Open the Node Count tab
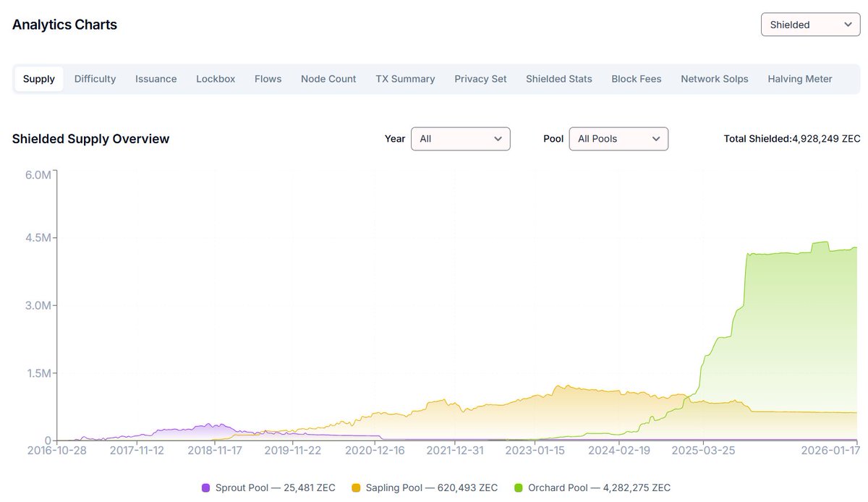 [x=328, y=79]
